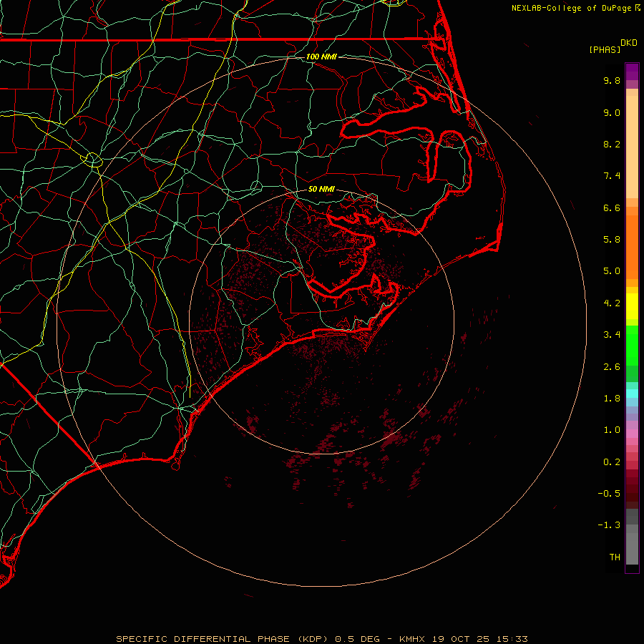Click the 50 NMI range ring label
This screenshot has width=644, height=644.
pyautogui.click(x=321, y=190)
